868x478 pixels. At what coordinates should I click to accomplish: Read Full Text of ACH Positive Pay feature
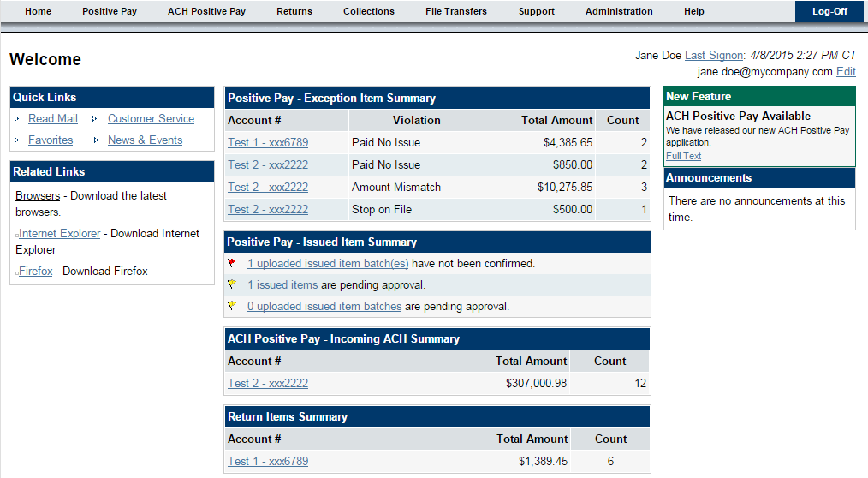tap(683, 156)
